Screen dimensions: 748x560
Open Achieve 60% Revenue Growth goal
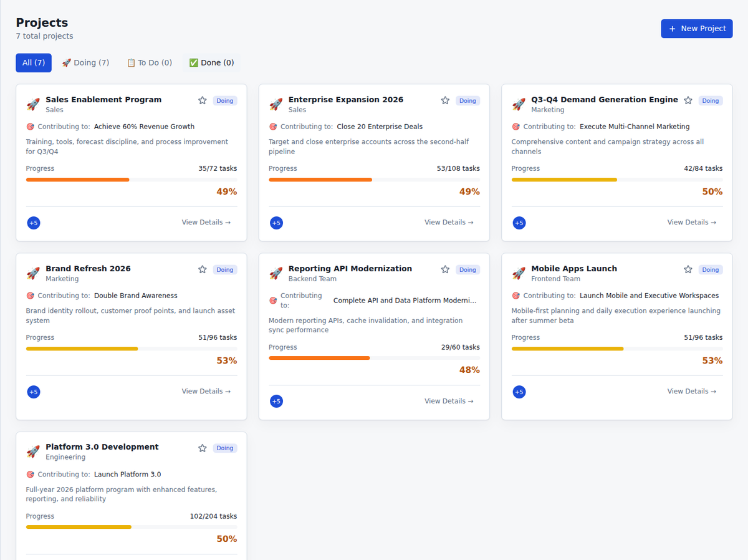tap(145, 127)
